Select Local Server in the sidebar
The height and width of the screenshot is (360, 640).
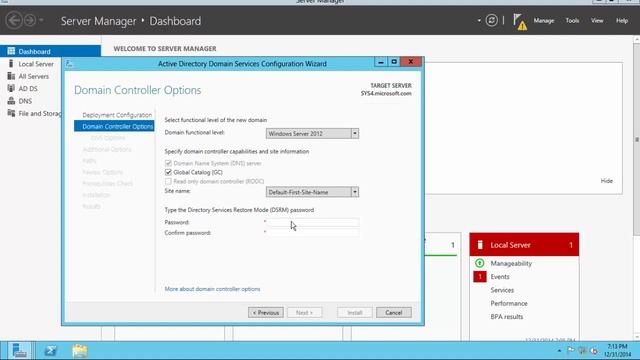point(36,64)
